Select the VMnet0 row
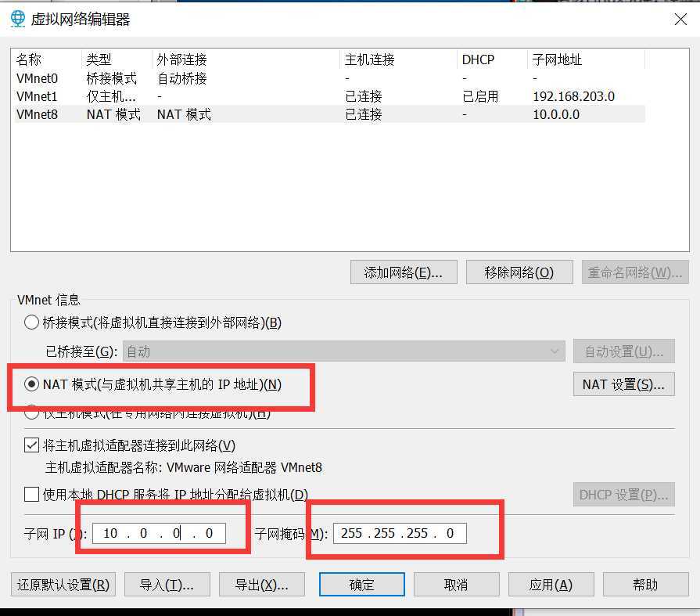This screenshot has width=700, height=616. 330,78
